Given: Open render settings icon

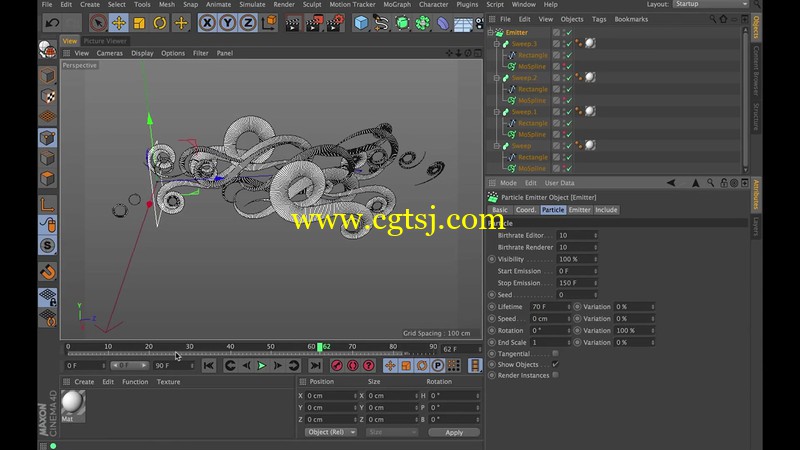Looking at the screenshot, I should click(335, 23).
